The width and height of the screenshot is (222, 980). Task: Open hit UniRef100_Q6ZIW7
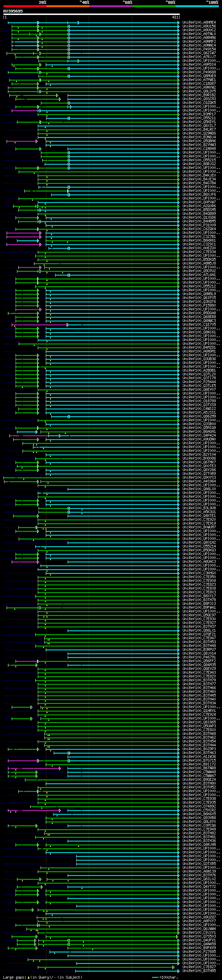[x=199, y=53]
